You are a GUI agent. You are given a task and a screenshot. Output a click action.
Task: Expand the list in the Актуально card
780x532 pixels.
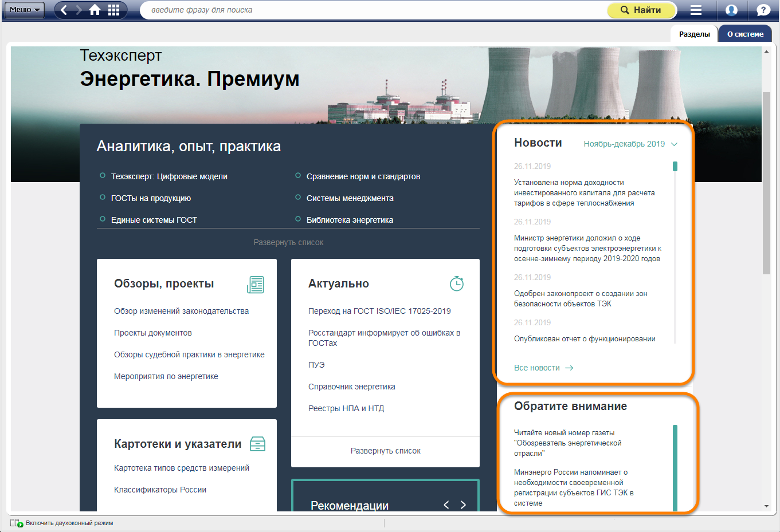point(385,451)
